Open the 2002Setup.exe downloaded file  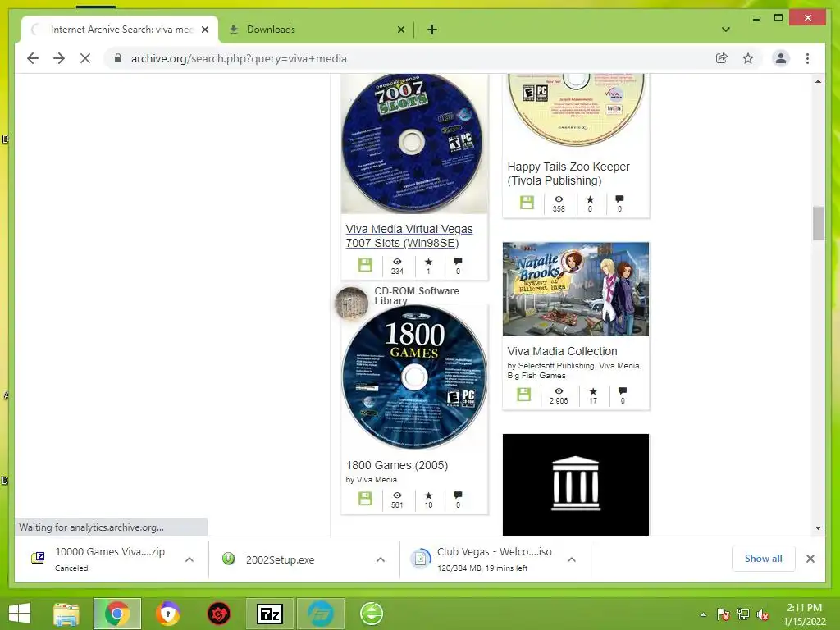coord(281,559)
